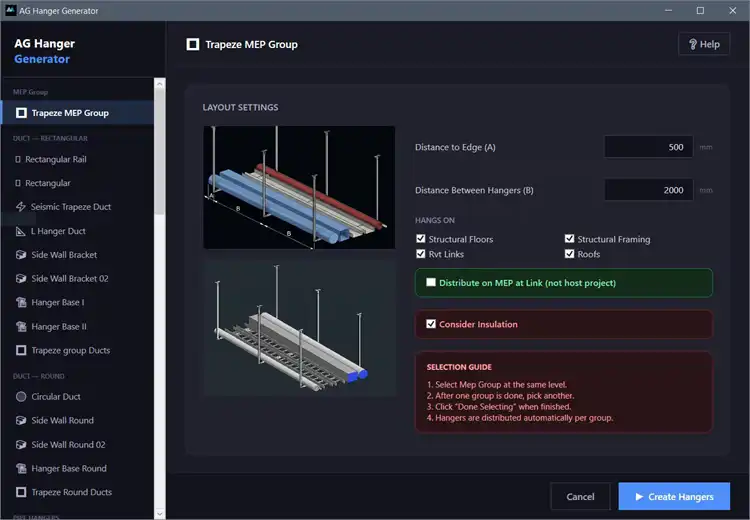Screen dimensions: 750x520
Task: Click the Side Wall Round text label
Action: 63,420
